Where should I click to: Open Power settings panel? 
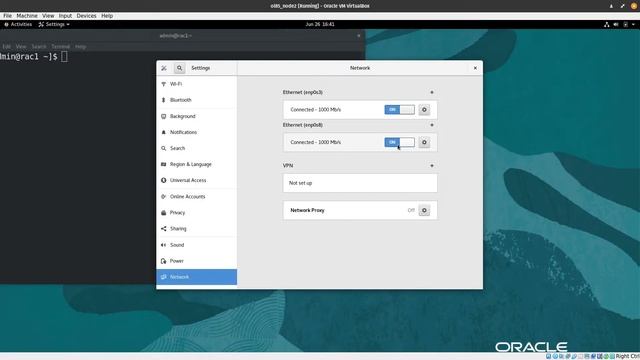point(196,261)
